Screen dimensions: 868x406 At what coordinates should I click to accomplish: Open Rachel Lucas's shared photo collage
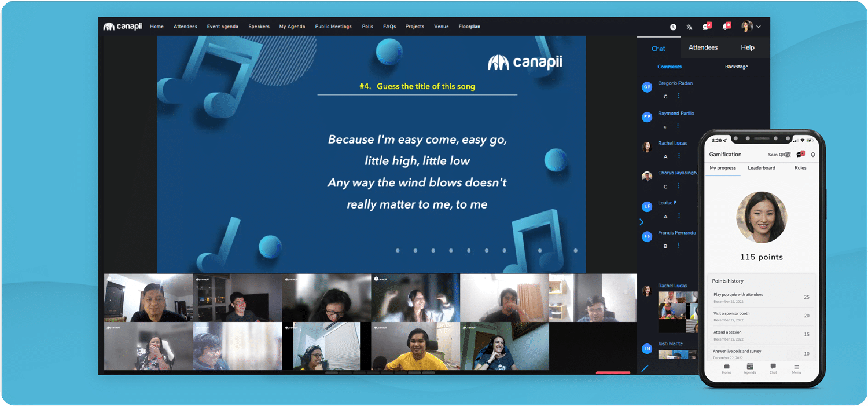pos(678,312)
